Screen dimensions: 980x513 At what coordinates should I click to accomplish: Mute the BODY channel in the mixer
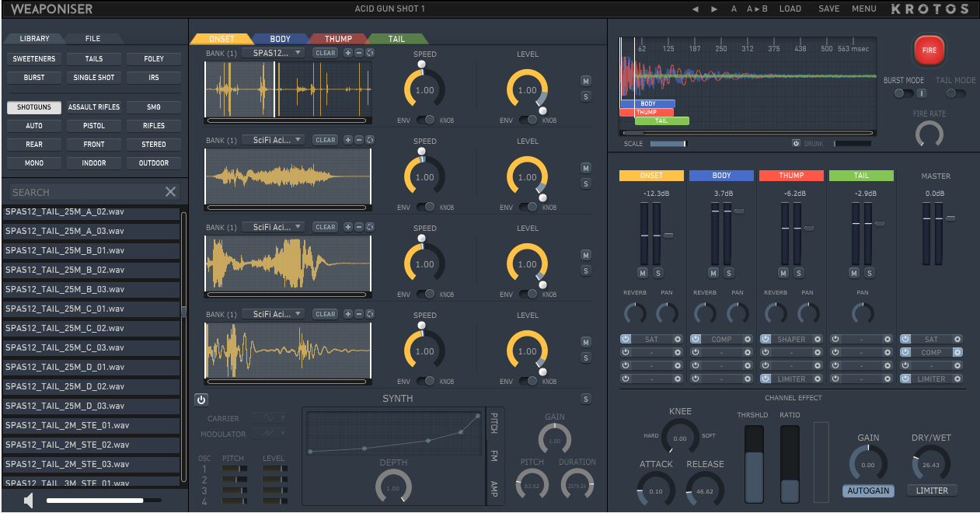tap(713, 273)
